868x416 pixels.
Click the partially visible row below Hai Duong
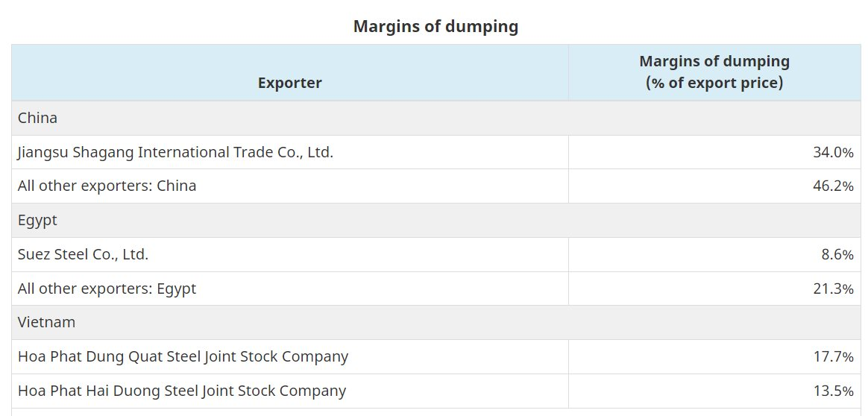[x=289, y=412]
